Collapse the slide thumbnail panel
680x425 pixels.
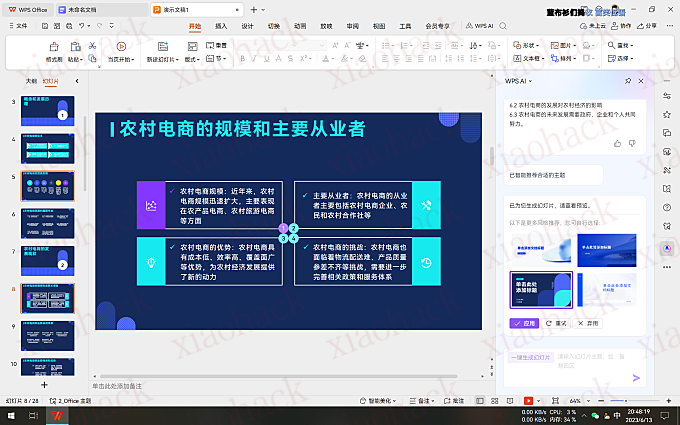point(77,81)
